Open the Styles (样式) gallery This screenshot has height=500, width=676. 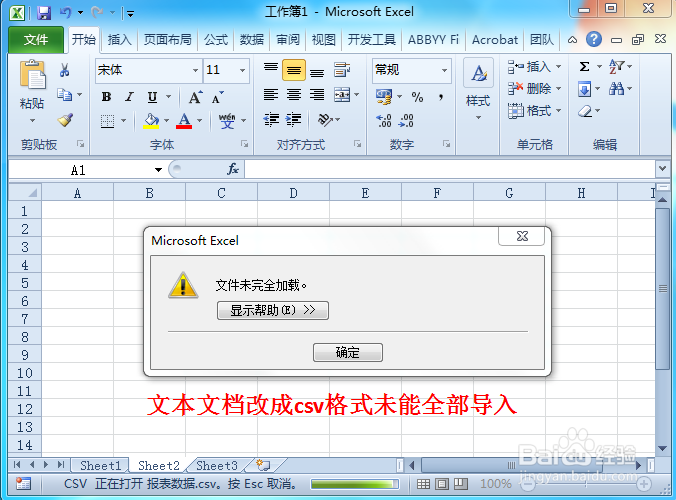pos(478,90)
